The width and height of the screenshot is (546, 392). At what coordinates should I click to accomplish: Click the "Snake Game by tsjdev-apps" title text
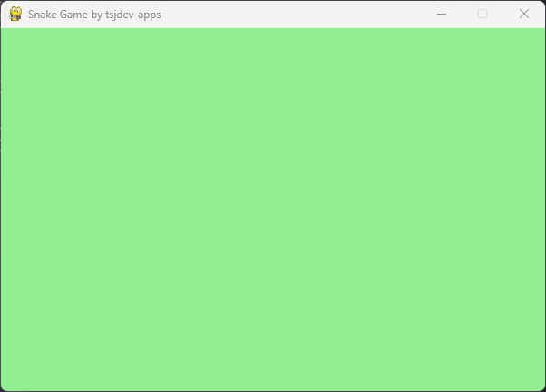[94, 15]
